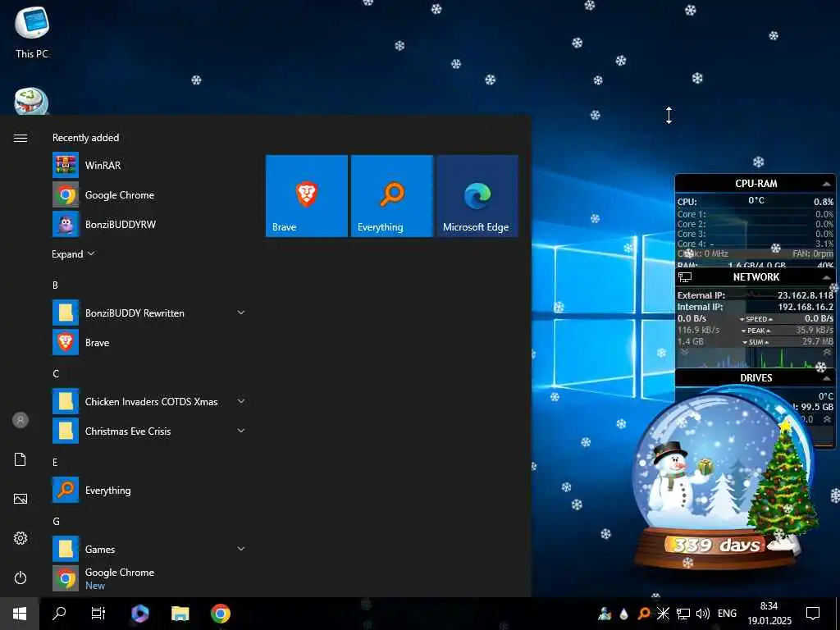The width and height of the screenshot is (840, 630).
Task: Click the network graph in NETWORK gadget
Action: click(x=755, y=358)
